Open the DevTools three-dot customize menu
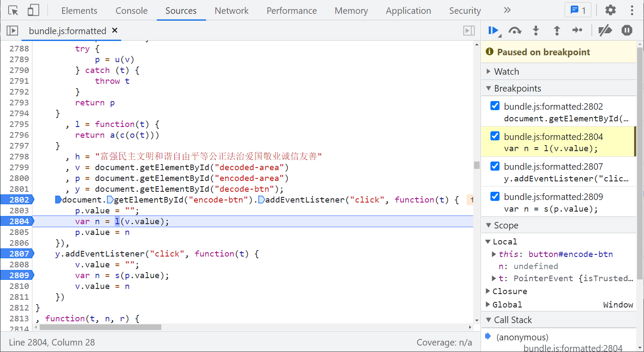 (632, 10)
